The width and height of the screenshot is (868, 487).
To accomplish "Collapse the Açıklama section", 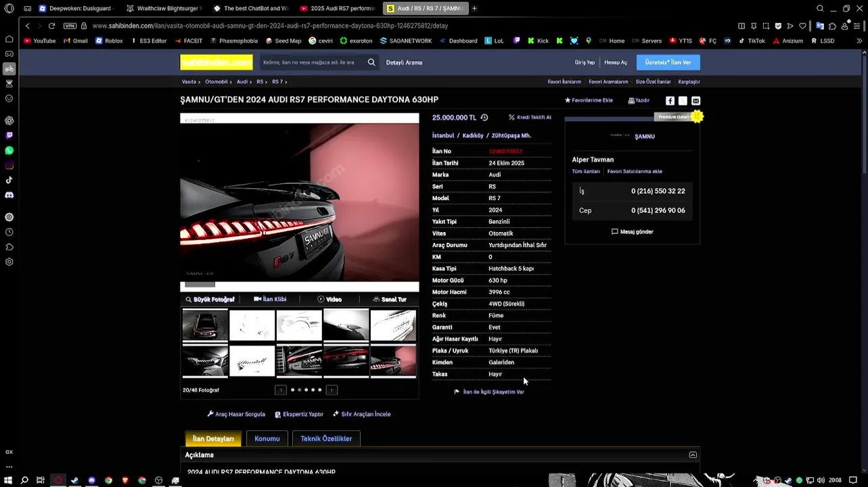I will point(693,455).
